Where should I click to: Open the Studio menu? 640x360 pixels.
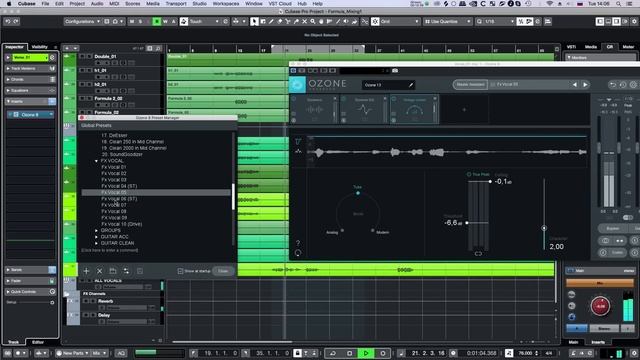199,4
